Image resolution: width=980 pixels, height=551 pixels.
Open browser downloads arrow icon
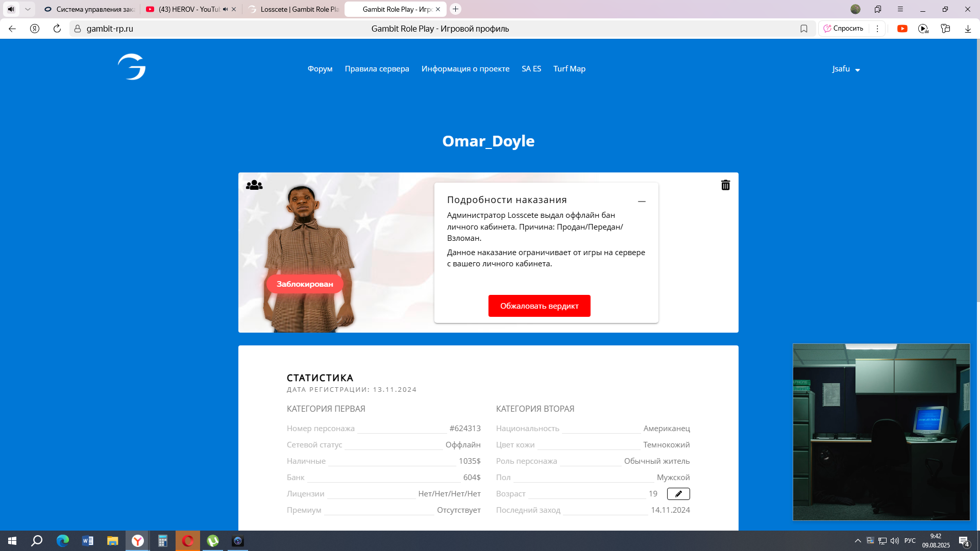pos(968,29)
